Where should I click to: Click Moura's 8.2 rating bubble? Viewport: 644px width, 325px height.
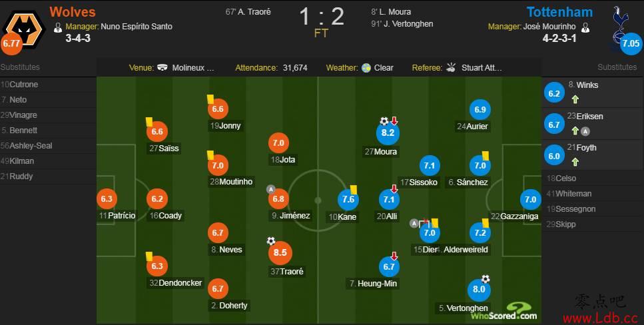tap(388, 133)
